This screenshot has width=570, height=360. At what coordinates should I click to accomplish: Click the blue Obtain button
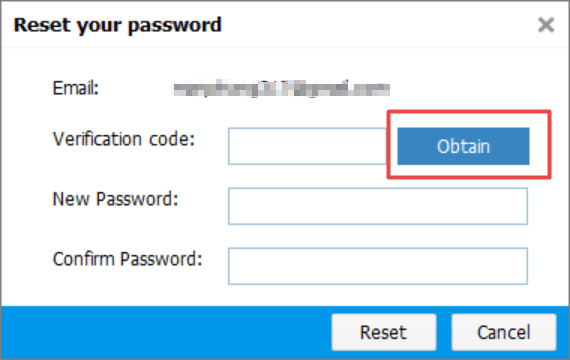(x=463, y=146)
